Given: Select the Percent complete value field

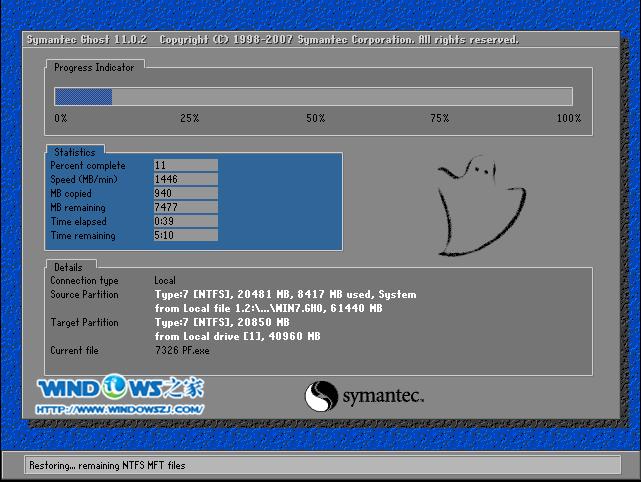Looking at the screenshot, I should pyautogui.click(x=185, y=165).
